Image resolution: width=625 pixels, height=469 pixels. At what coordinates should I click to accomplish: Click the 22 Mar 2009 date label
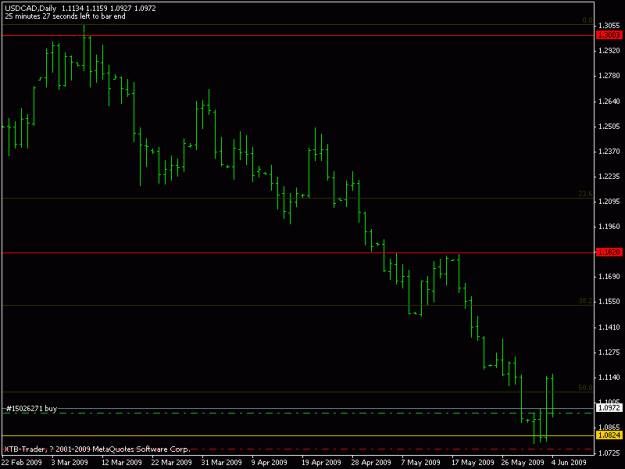coord(171,462)
